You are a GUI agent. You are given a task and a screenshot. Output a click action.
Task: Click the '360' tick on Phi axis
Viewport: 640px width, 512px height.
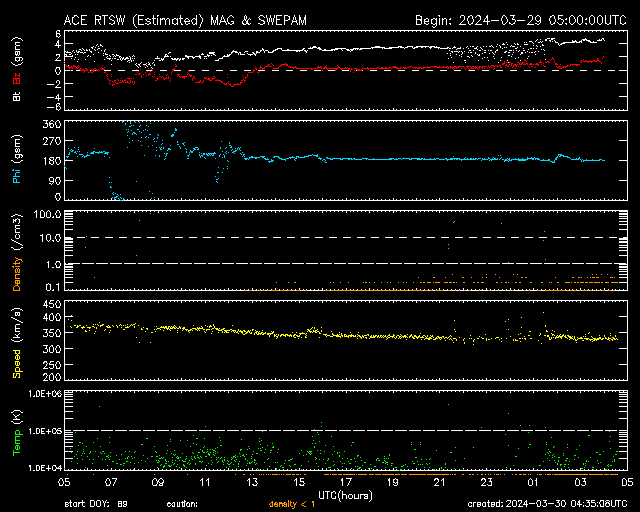pyautogui.click(x=52, y=124)
